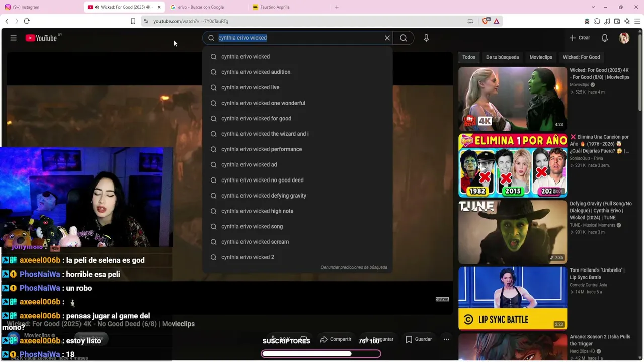Screen dimensions: 644x362
Task: Select suggestion 'cynthia erivo wicked 2'
Action: click(297, 257)
